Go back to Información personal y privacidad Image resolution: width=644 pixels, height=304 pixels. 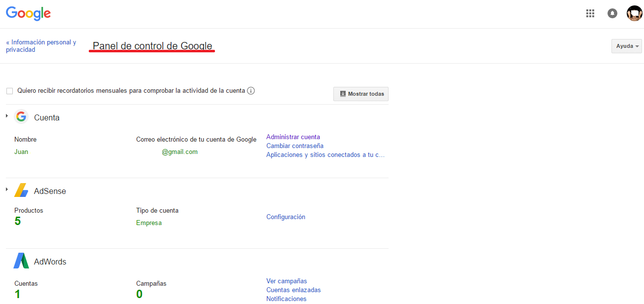(x=41, y=46)
